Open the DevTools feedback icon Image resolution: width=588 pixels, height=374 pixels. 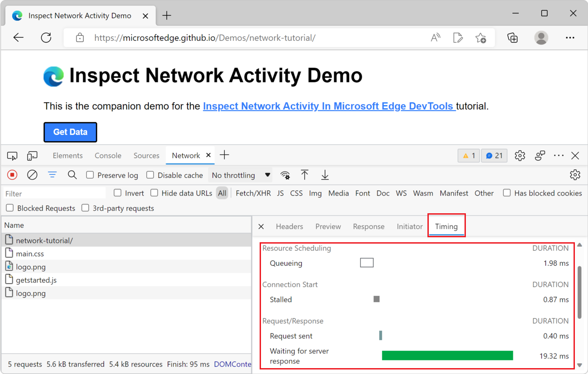tap(540, 156)
